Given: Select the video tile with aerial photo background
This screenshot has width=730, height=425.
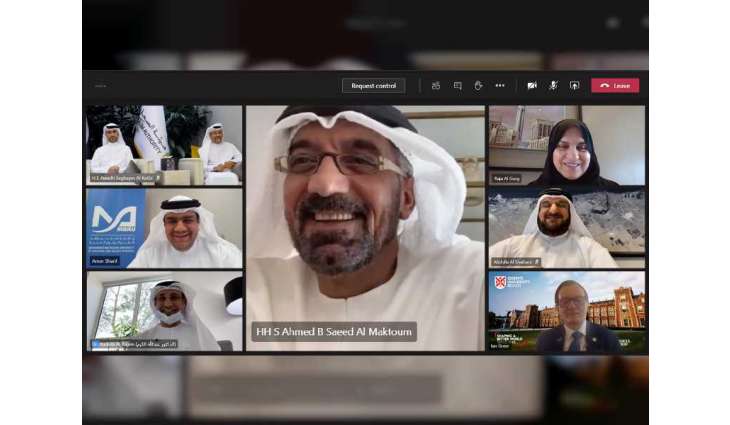Looking at the screenshot, I should pos(567,229).
